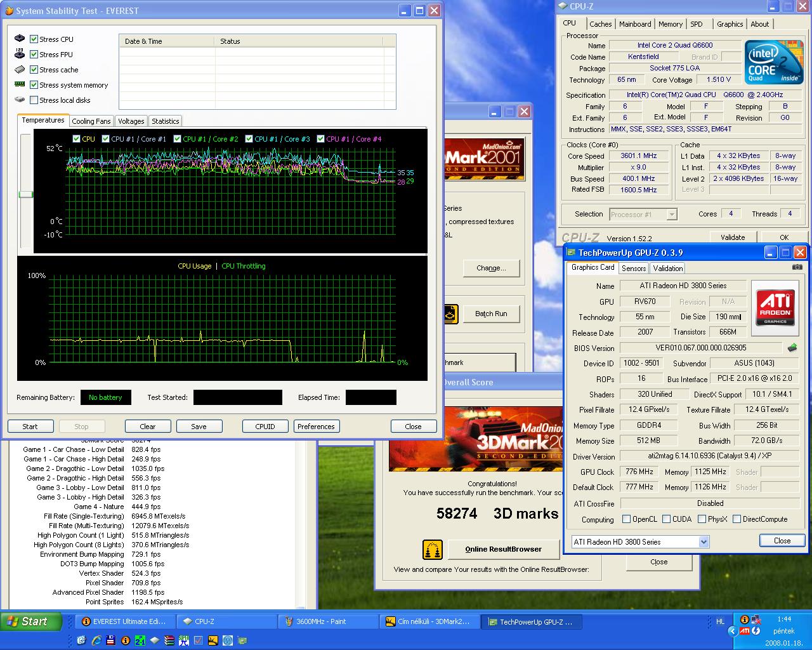812x650 pixels.
Task: Click the yellow Online ResultBrowser icon
Action: (x=433, y=549)
